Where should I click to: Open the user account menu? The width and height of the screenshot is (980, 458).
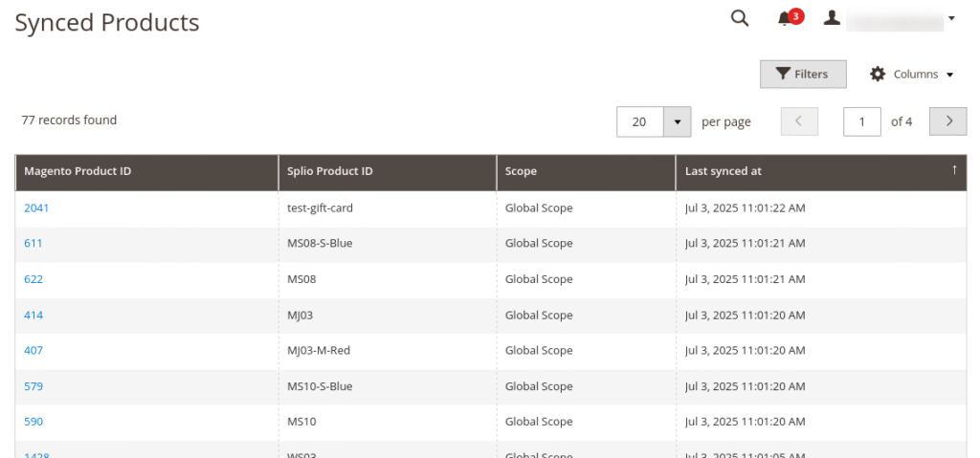coord(890,19)
